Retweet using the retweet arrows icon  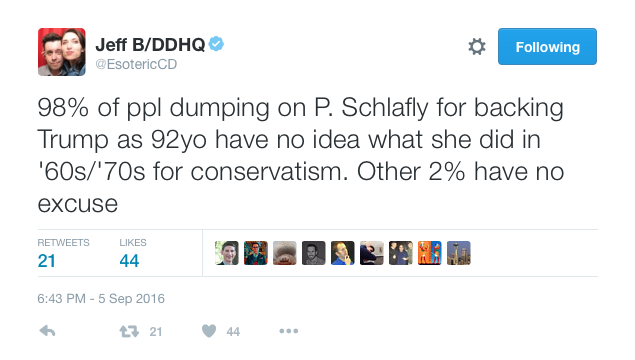129,332
